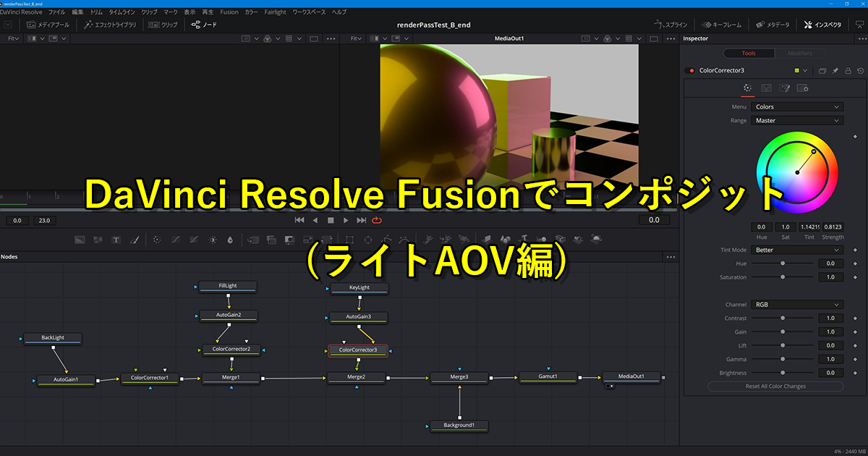The width and height of the screenshot is (868, 456).
Task: Open the Fusion menu
Action: 229,12
